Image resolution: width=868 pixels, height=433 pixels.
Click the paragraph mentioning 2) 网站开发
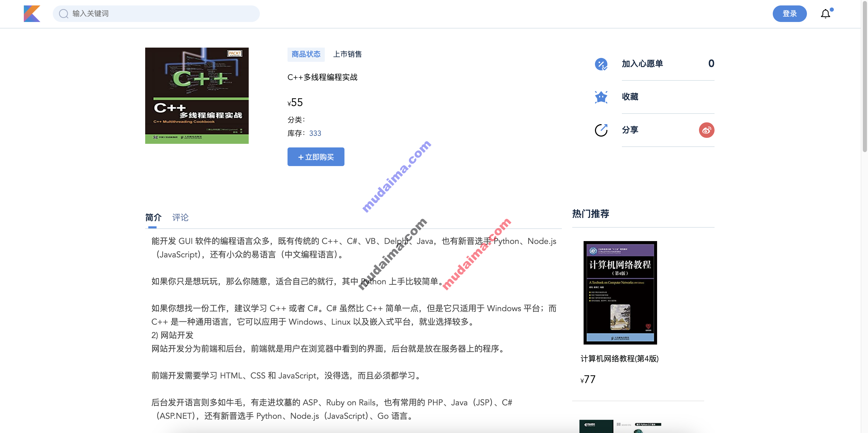(172, 335)
